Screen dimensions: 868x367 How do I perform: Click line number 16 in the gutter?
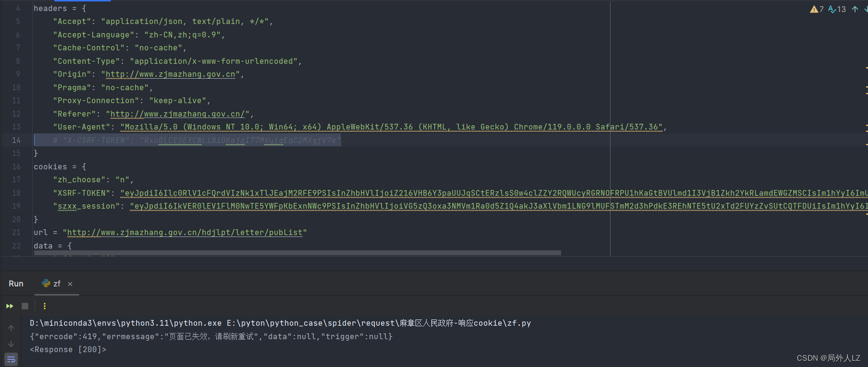coord(16,166)
